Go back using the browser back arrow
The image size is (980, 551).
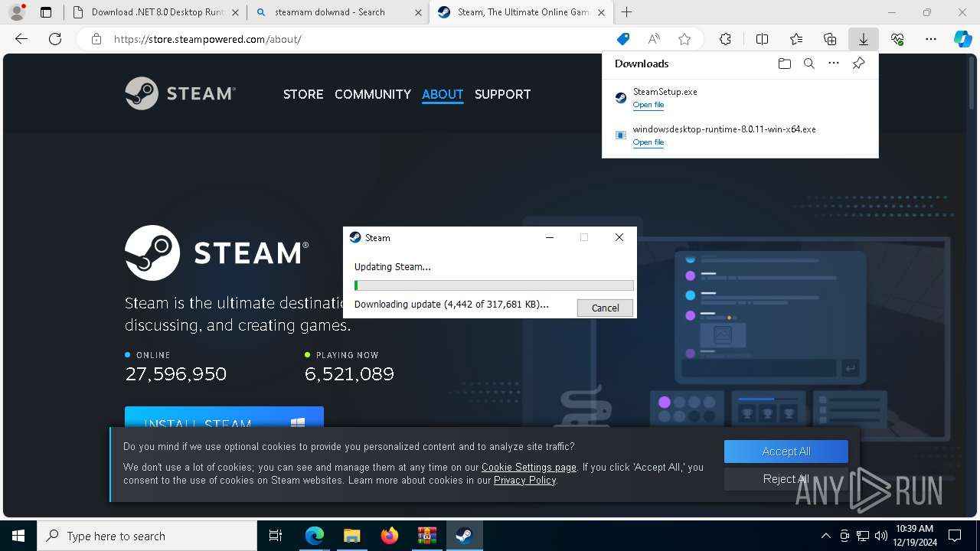click(21, 39)
